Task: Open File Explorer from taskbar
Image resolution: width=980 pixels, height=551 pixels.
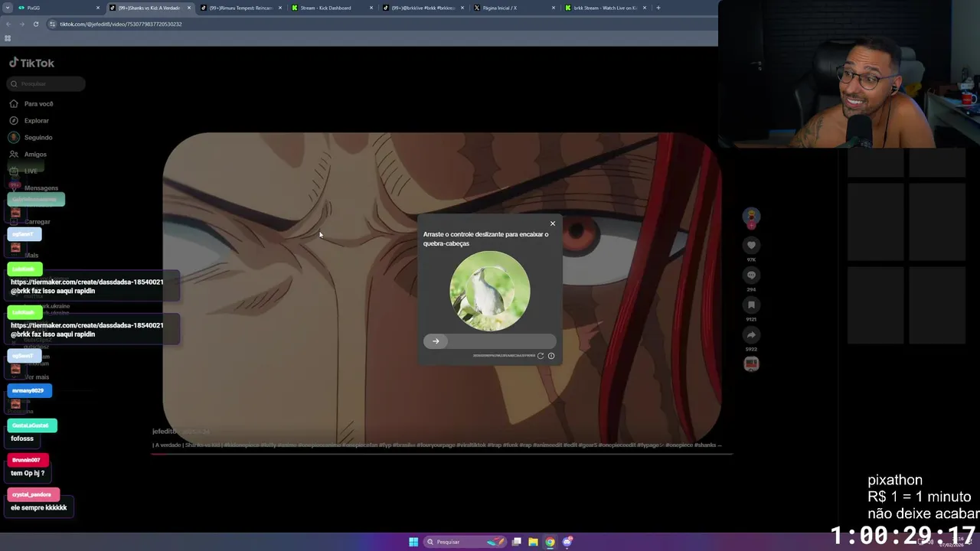Action: pos(533,542)
